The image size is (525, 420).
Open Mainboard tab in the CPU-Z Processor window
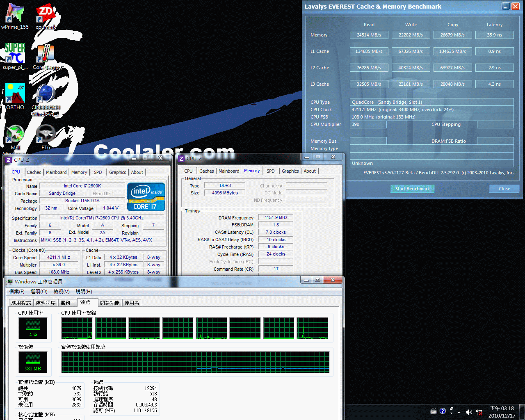56,172
